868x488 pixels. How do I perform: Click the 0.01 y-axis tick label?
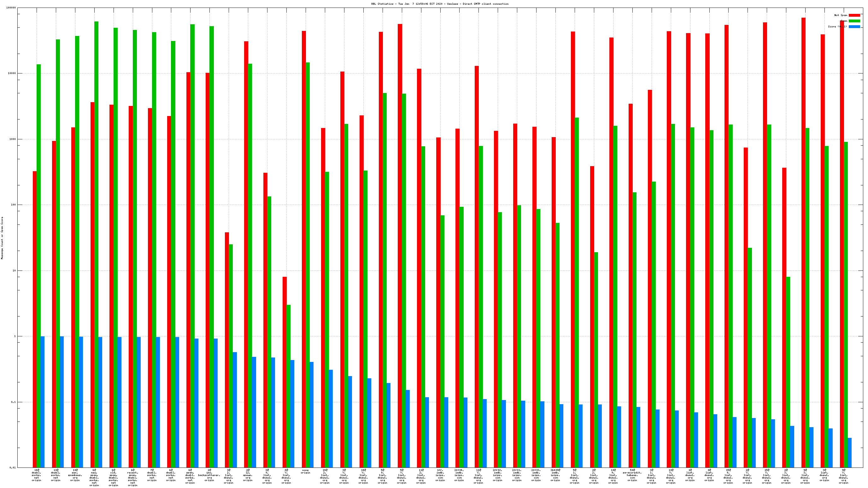coord(13,468)
